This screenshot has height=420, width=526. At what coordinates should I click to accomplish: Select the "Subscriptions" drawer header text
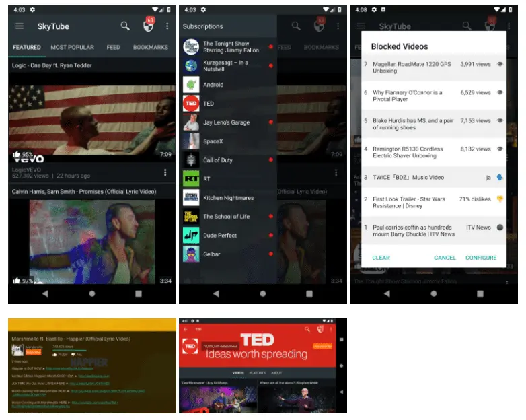pos(202,26)
